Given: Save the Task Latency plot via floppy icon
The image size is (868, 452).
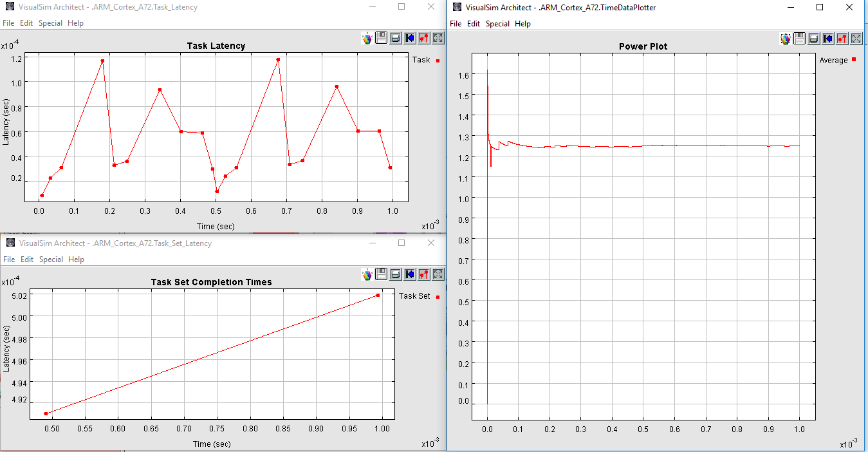Looking at the screenshot, I should coord(381,38).
